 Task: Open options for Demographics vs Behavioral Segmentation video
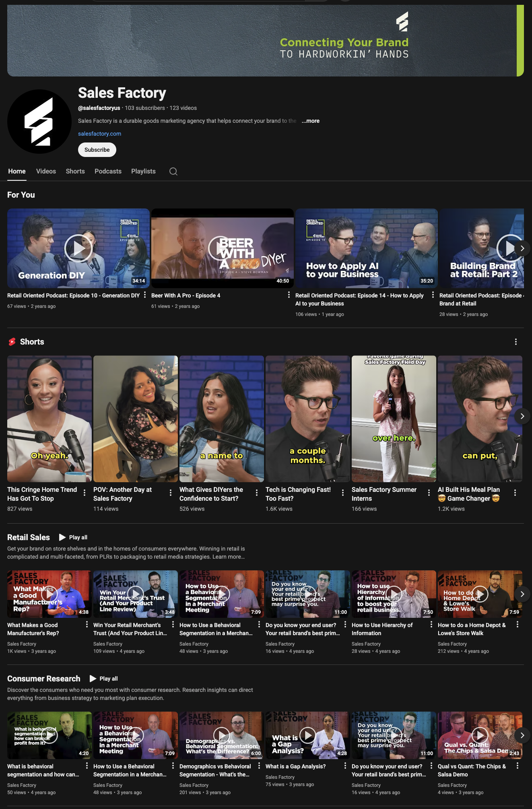point(259,766)
